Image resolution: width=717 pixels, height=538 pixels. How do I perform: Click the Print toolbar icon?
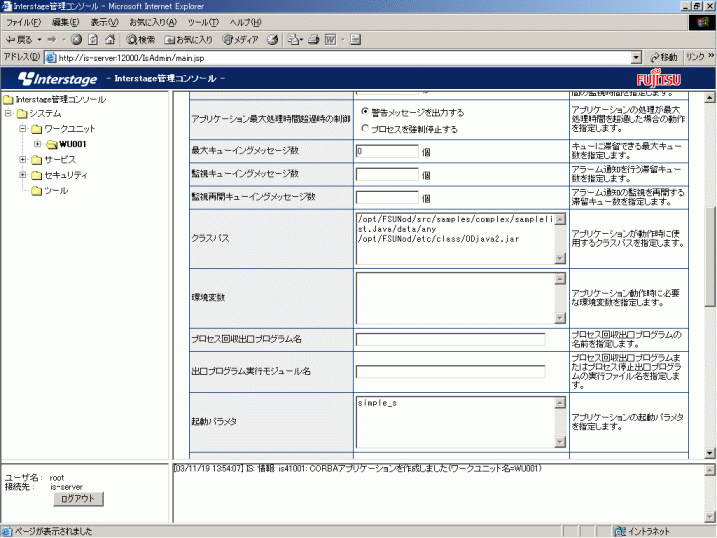pos(314,40)
